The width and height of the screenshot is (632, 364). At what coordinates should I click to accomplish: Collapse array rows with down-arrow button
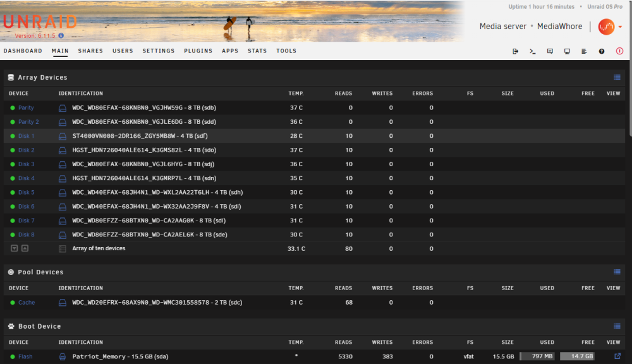pos(14,248)
